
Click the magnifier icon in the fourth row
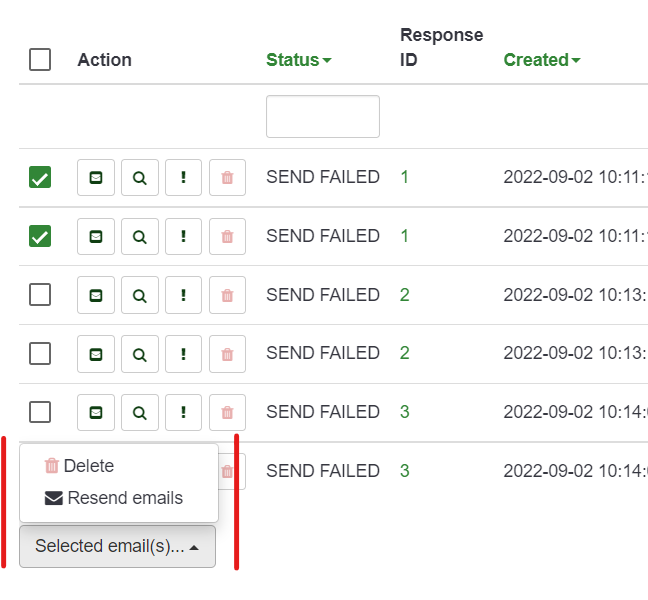point(140,354)
